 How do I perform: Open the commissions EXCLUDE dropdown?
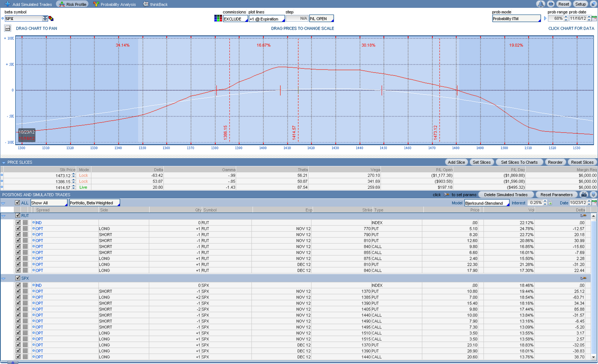coord(235,19)
